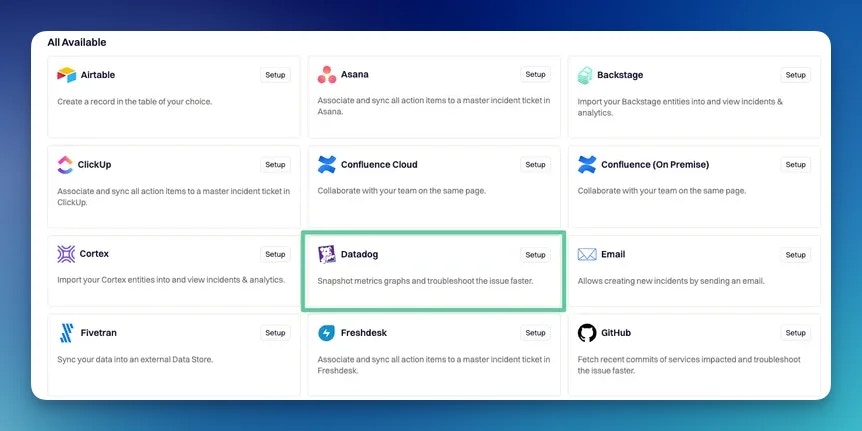Click Freshdesk's 'Associate and sync' description
This screenshot has width=862, height=431.
click(434, 365)
